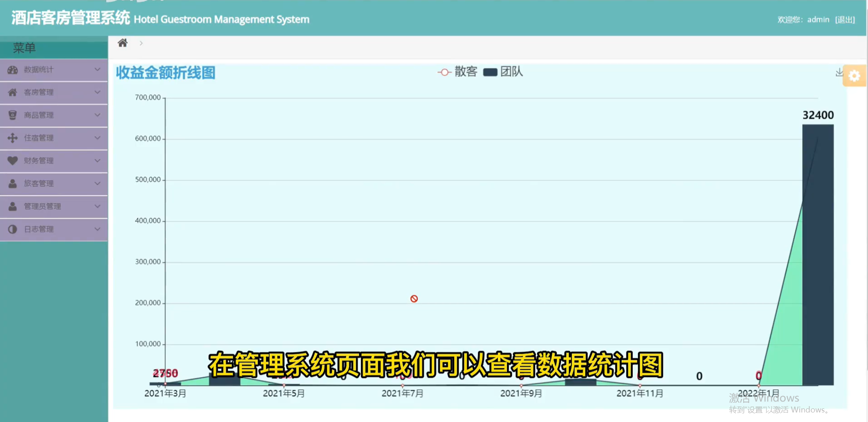
Task: Click the cross-arrows icon beside 住宿管理
Action: coord(13,138)
